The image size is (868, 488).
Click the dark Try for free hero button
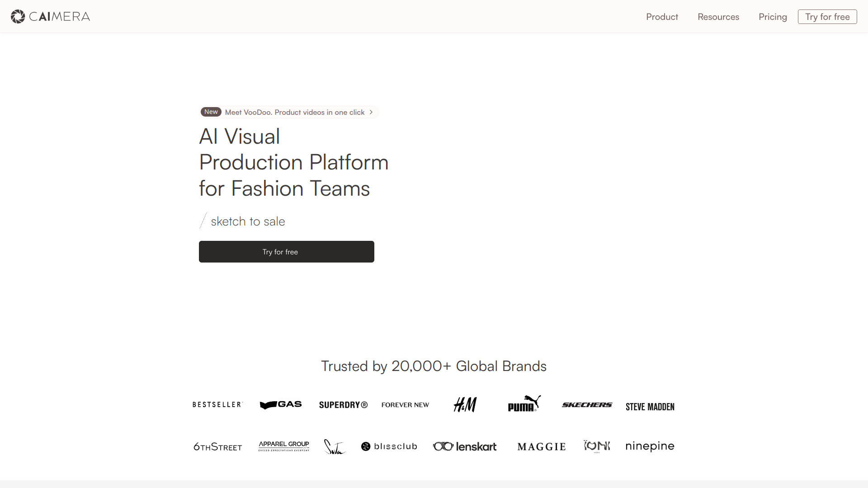tap(287, 252)
